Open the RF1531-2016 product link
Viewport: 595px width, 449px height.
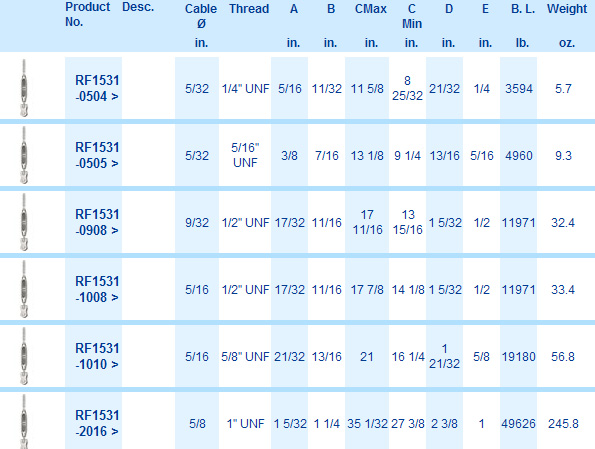tap(97, 423)
